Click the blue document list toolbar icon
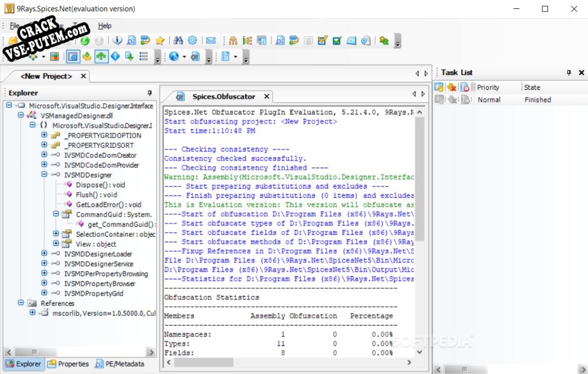 [x=226, y=57]
